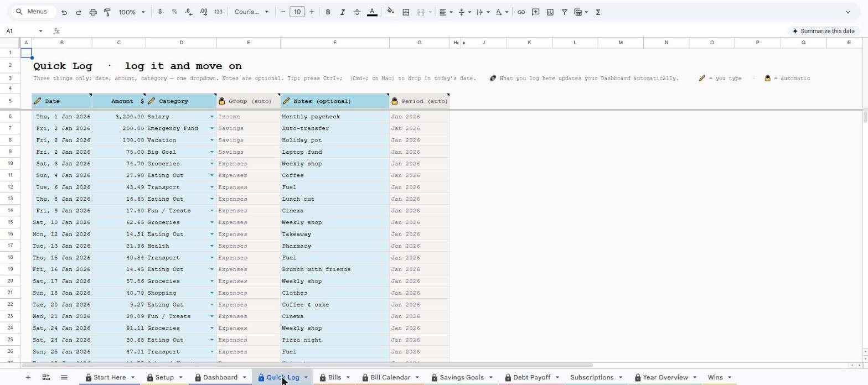The width and height of the screenshot is (868, 385).
Task: Click the Redo arrow in the toolbar
Action: 78,12
